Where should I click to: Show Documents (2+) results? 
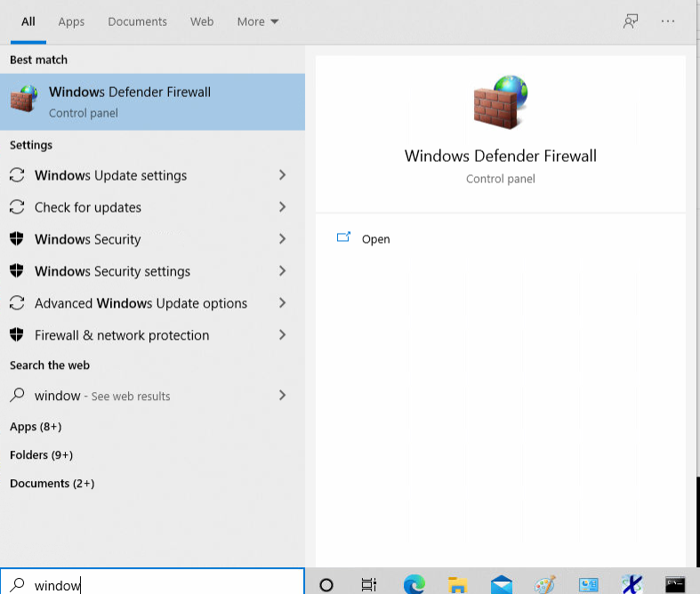point(52,484)
